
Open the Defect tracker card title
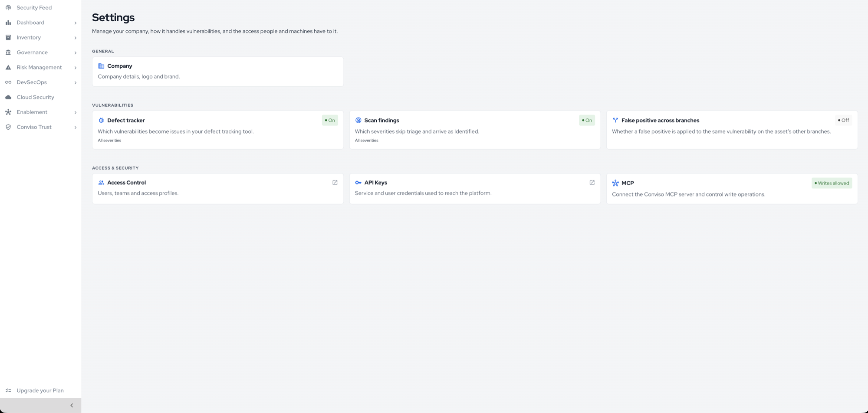point(126,120)
